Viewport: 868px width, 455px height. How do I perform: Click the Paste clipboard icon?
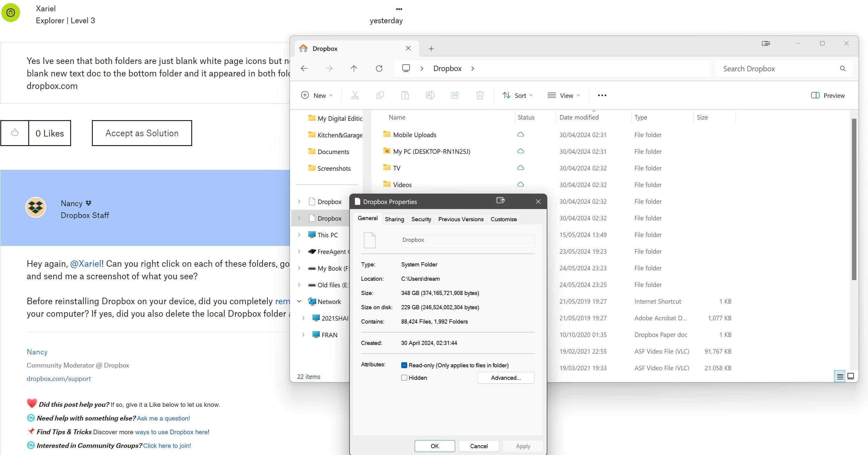click(405, 95)
